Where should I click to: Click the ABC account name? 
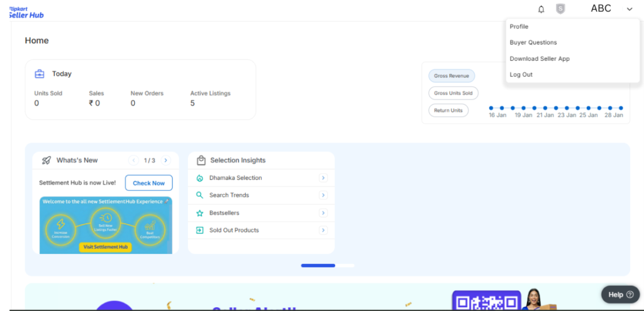(x=601, y=8)
